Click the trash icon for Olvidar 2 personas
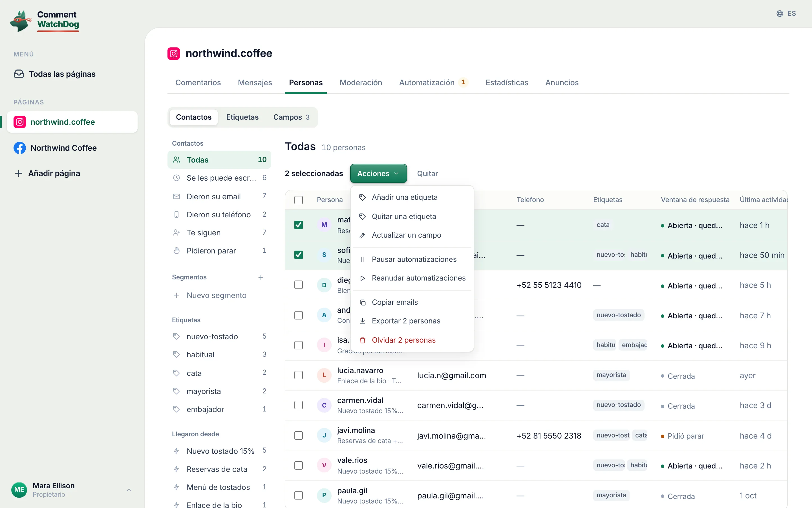 click(x=362, y=340)
